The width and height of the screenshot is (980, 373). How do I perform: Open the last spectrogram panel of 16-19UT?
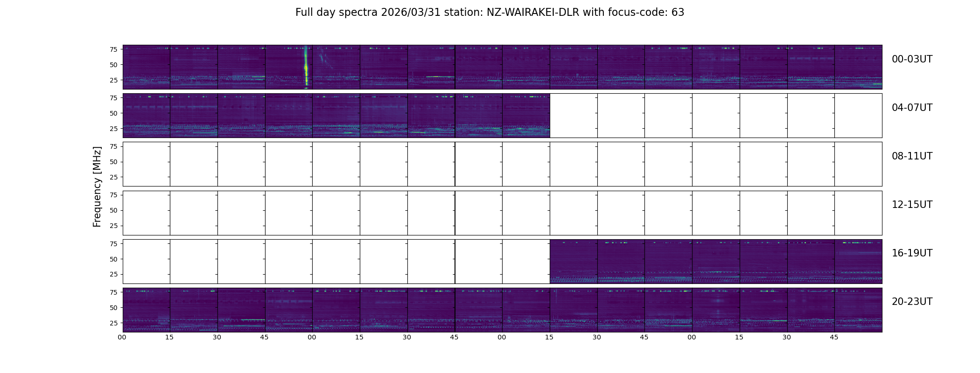click(x=858, y=261)
